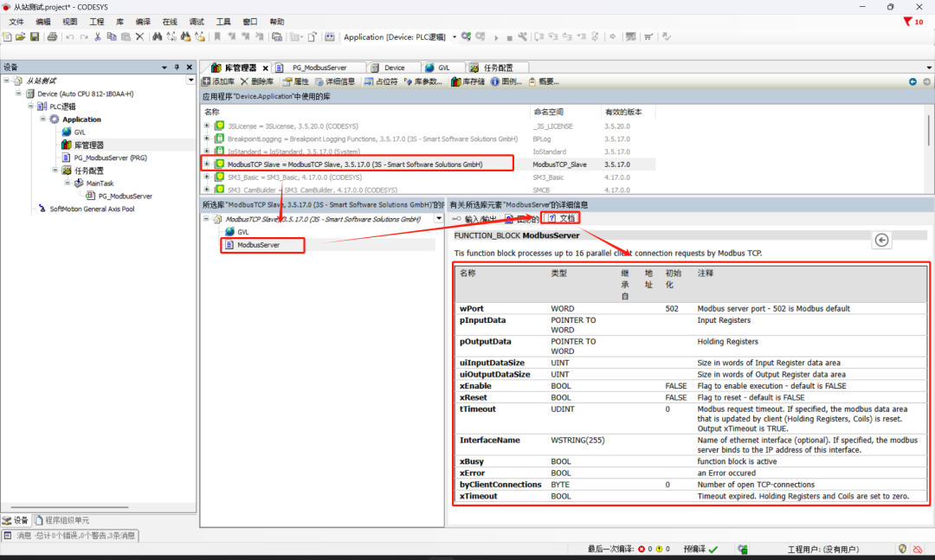
Task: Collapse the 从站测试 project root node
Action: [7, 80]
